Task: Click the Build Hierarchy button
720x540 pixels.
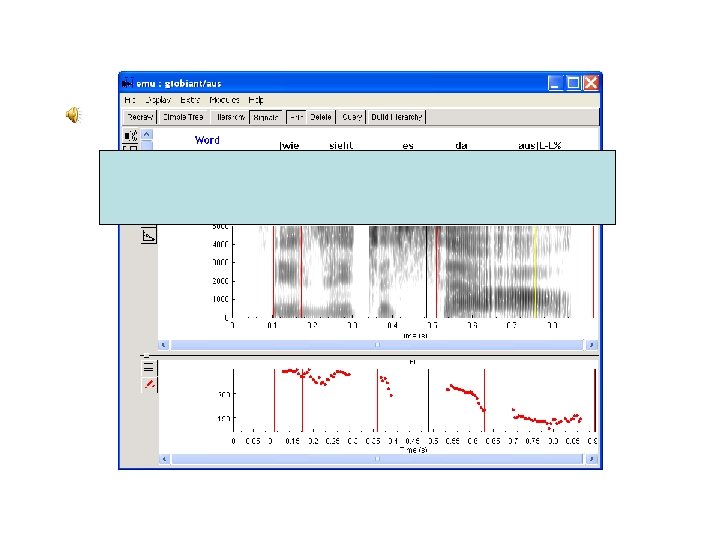Action: point(396,117)
